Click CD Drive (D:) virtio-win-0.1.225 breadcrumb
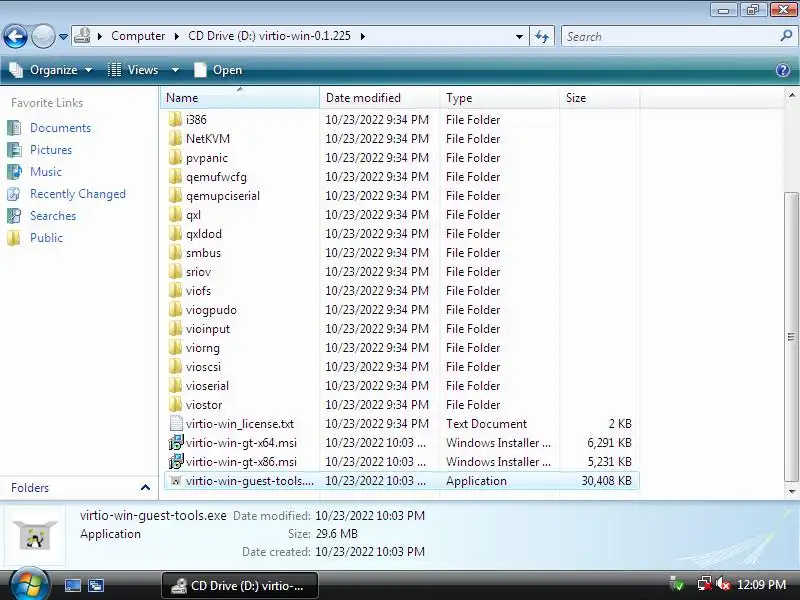The width and height of the screenshot is (800, 600). (x=269, y=36)
